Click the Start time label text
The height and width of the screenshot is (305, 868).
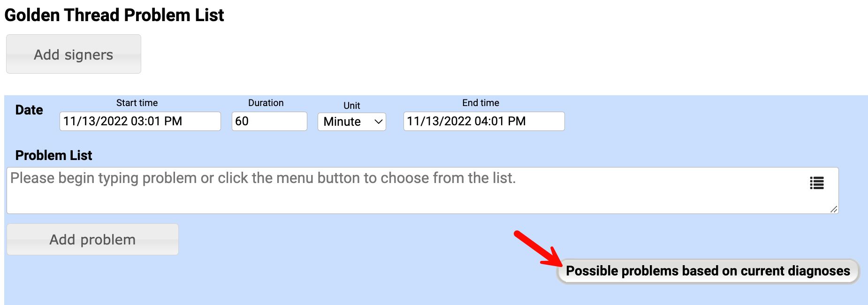click(x=137, y=103)
